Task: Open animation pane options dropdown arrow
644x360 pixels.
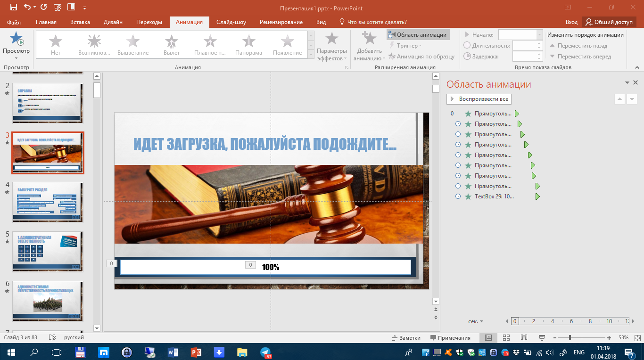Action: click(627, 82)
